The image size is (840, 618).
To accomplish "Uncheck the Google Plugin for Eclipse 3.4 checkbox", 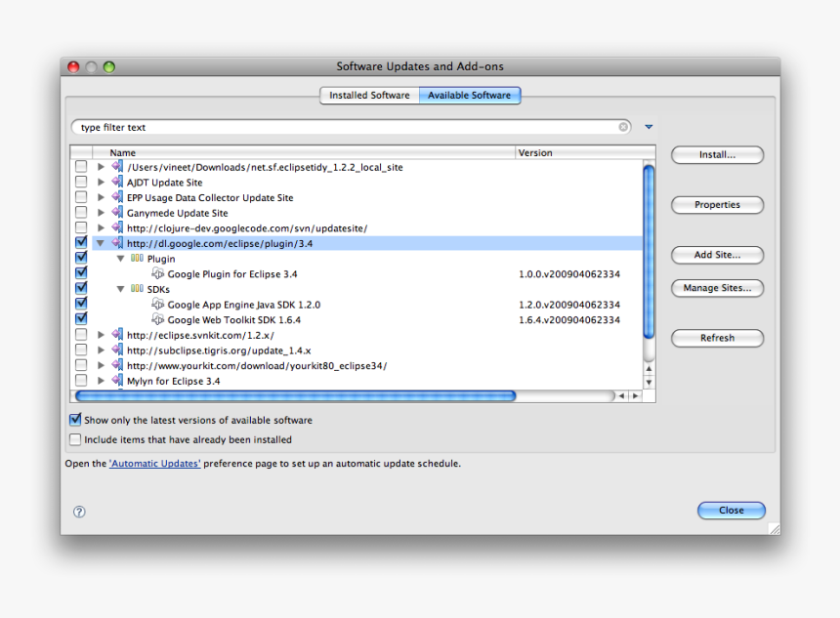I will click(81, 272).
